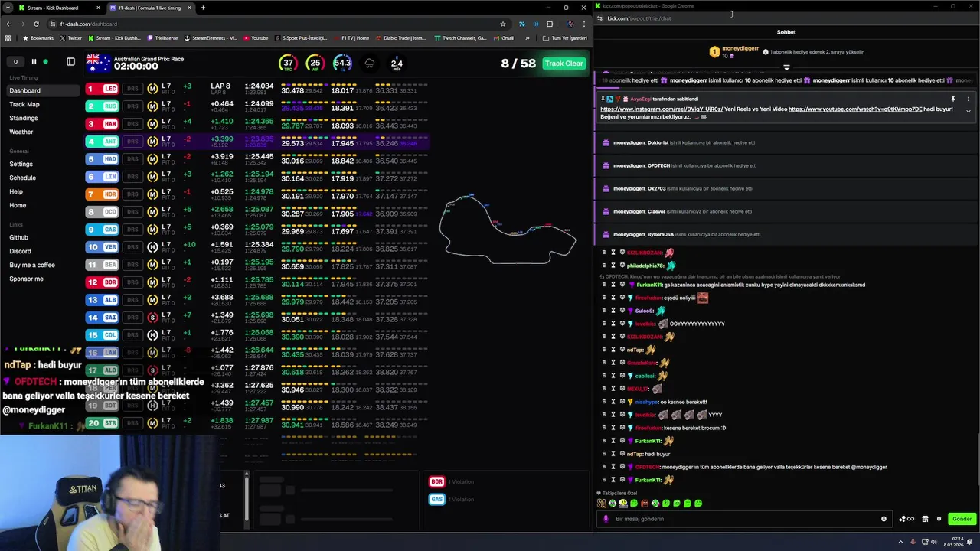Open the Gmail bookmark
This screenshot has height=551, width=980.
pyautogui.click(x=503, y=38)
